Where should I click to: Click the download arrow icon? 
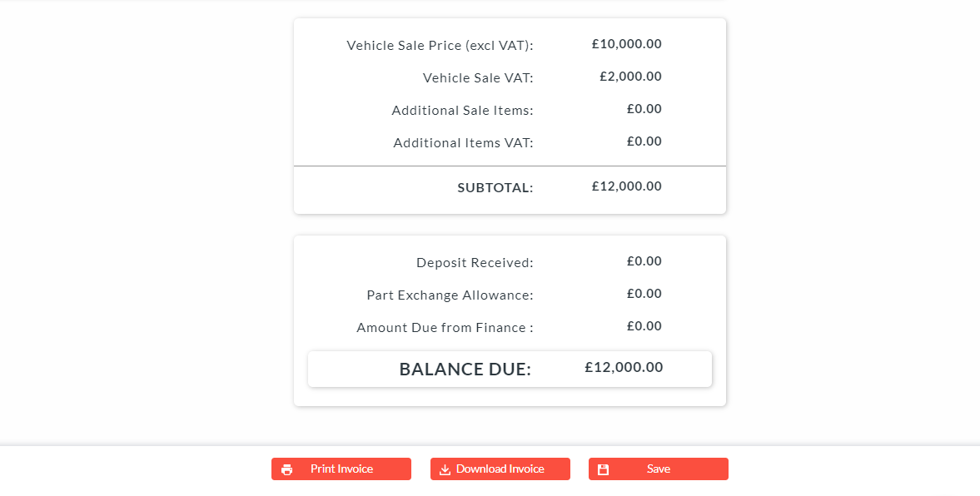point(445,469)
